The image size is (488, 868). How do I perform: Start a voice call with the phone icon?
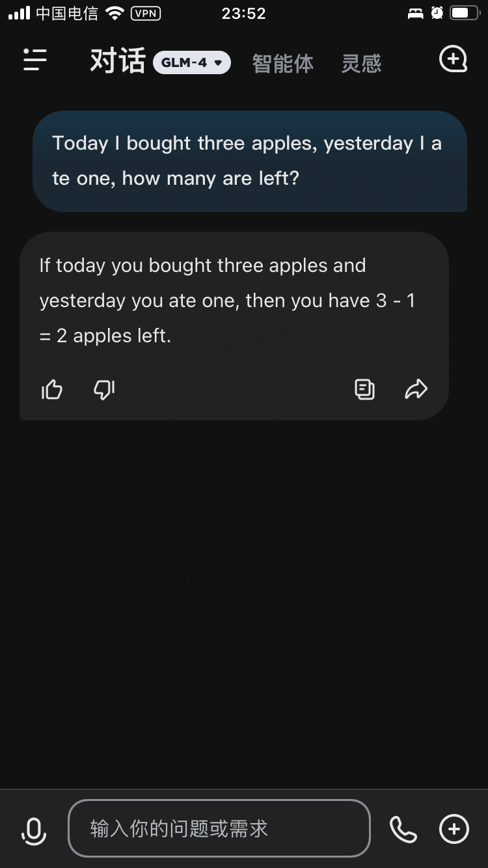[403, 829]
